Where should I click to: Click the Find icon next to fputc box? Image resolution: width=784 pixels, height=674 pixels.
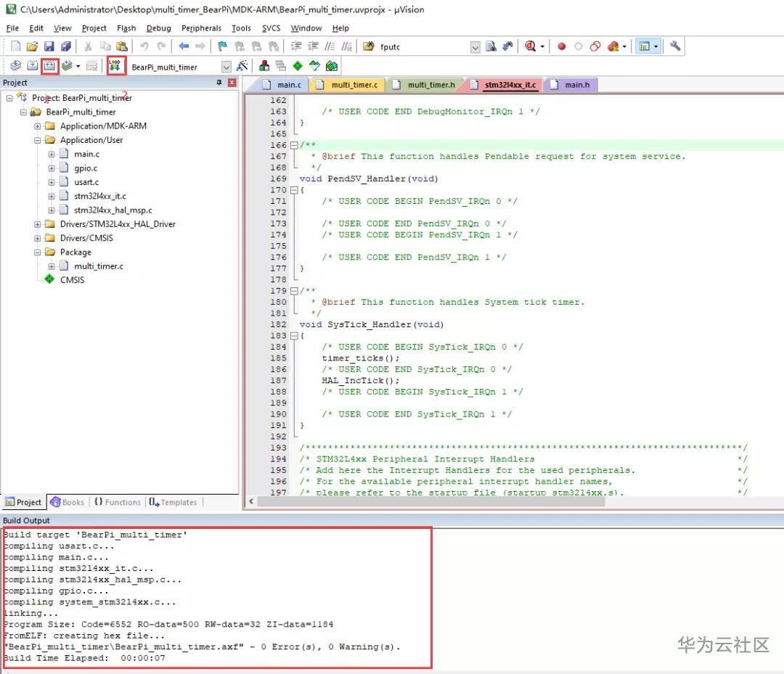[491, 46]
